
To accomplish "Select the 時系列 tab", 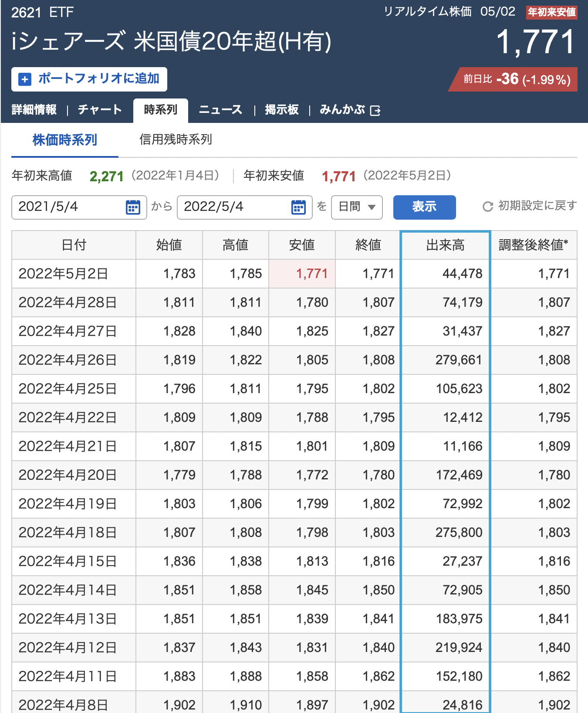I will 161,110.
